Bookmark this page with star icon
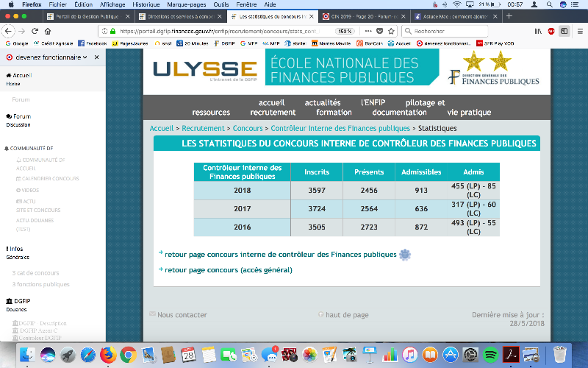 [390, 31]
